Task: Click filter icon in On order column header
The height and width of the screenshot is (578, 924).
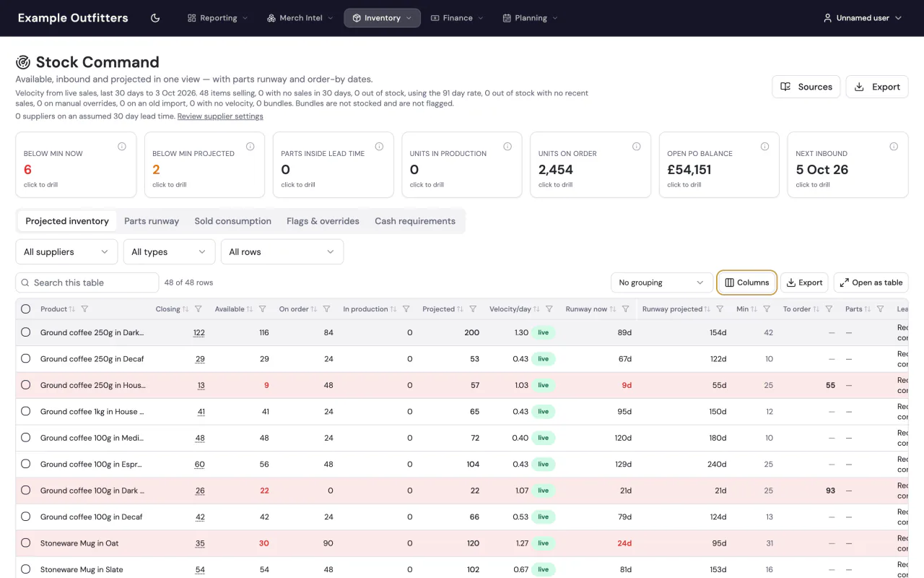Action: 327,309
